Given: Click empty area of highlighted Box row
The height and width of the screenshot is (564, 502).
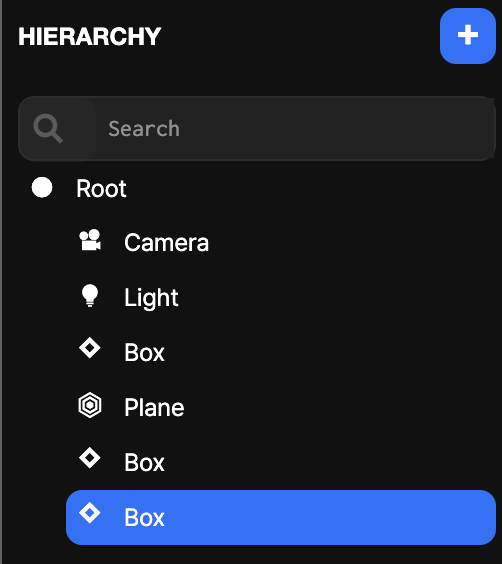Looking at the screenshot, I should pyautogui.click(x=324, y=518).
